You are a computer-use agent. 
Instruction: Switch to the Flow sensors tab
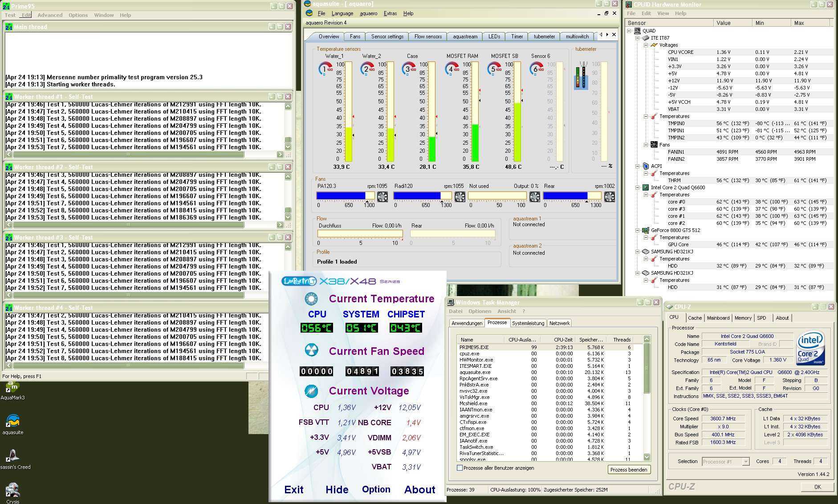428,37
